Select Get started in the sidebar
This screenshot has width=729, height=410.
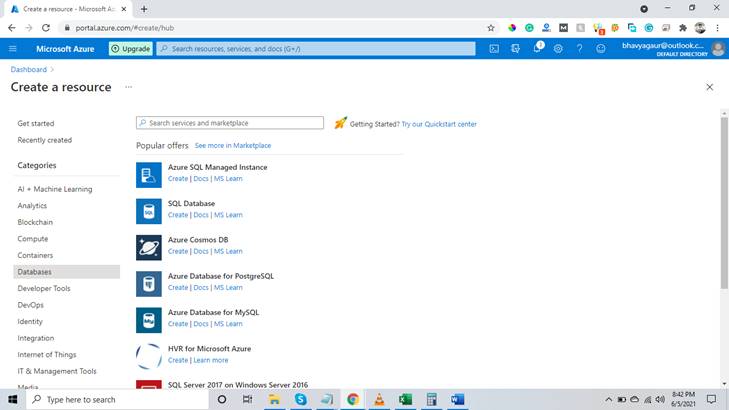tap(36, 123)
